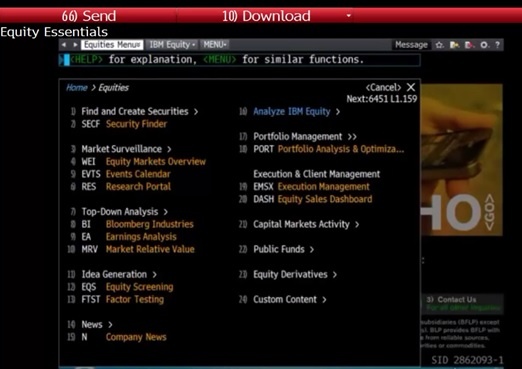Screen dimensions: 522x369
Task: Open EQS Equity Screening
Action: coord(127,287)
